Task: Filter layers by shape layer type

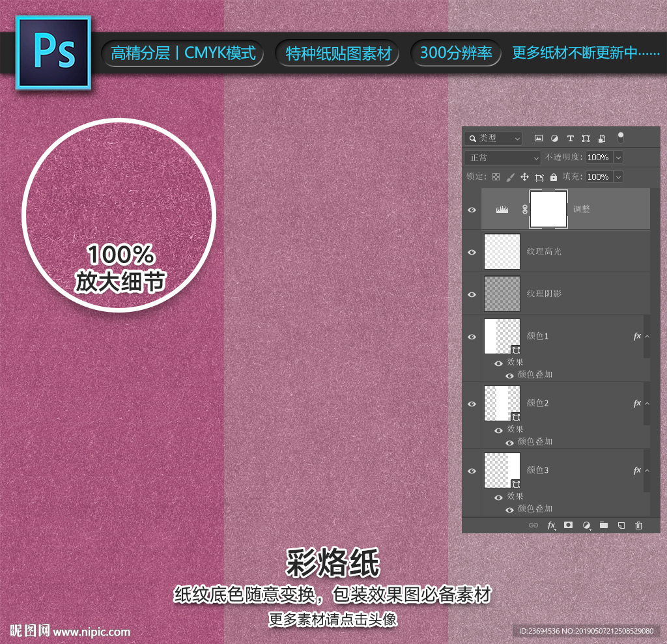Action: pyautogui.click(x=586, y=138)
